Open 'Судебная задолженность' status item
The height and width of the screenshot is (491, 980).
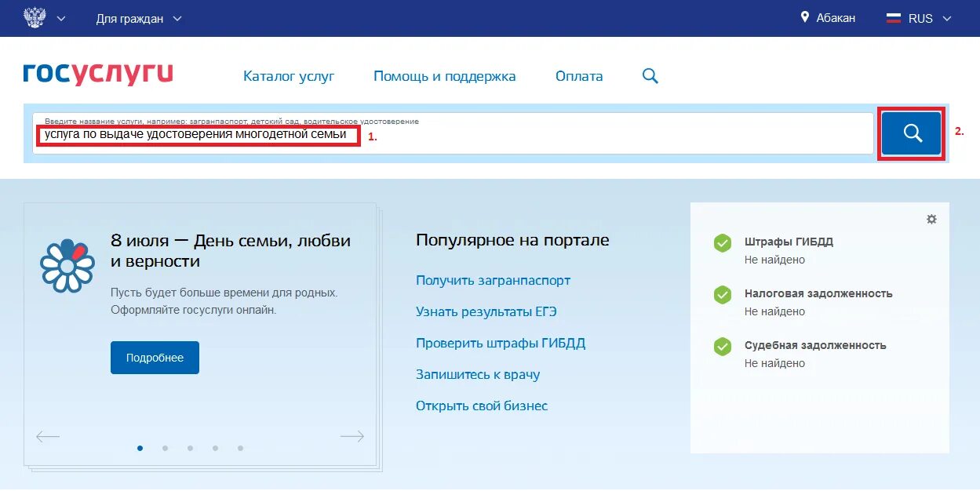[x=815, y=345]
